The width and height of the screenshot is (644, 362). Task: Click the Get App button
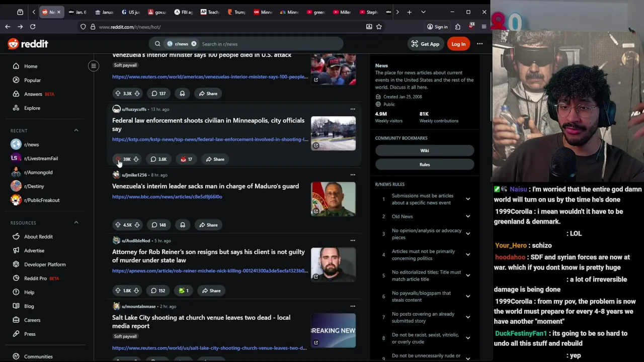click(x=425, y=44)
